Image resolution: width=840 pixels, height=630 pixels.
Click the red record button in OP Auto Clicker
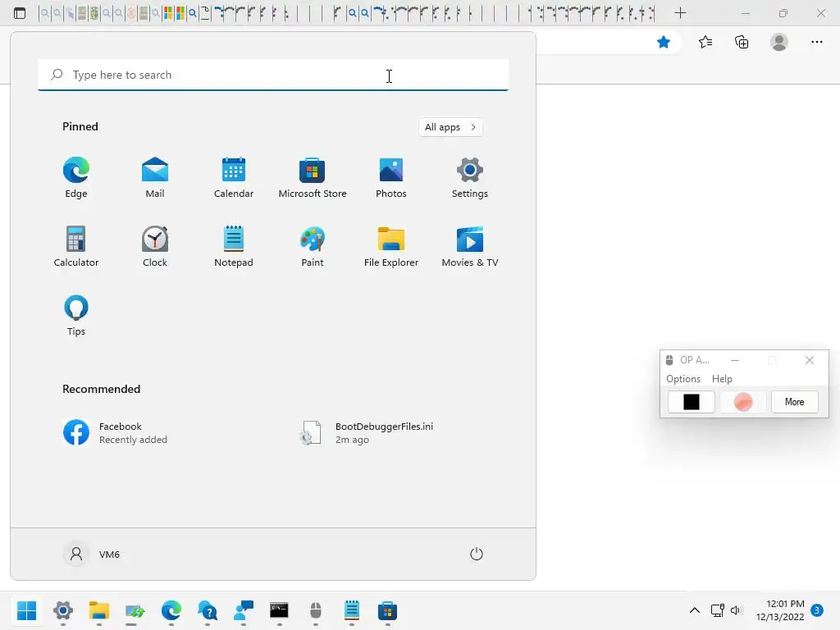point(743,402)
